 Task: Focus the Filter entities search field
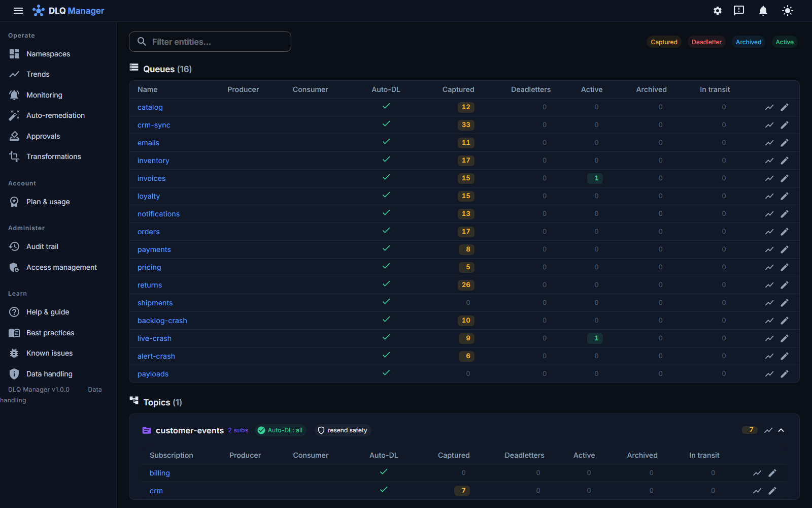[x=210, y=42]
